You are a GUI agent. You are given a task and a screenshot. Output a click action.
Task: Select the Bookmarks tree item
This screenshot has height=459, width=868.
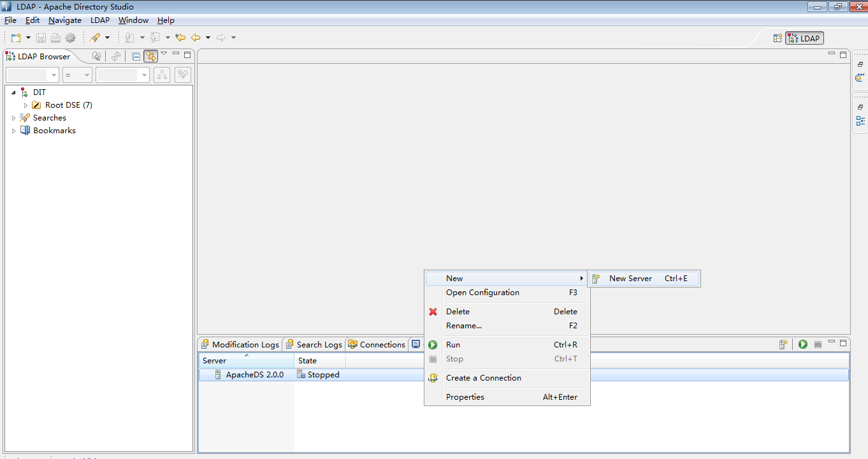(x=54, y=131)
